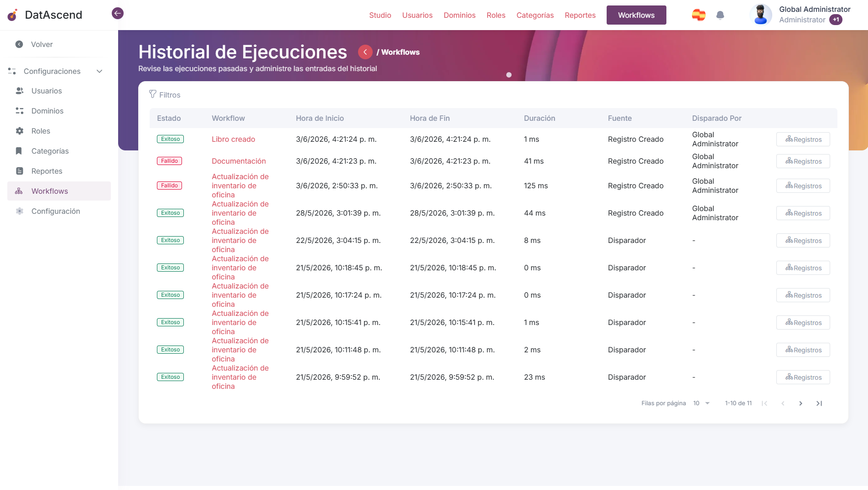The height and width of the screenshot is (490, 868).
Task: Open Registros for 22/5/2026 execution
Action: [803, 240]
